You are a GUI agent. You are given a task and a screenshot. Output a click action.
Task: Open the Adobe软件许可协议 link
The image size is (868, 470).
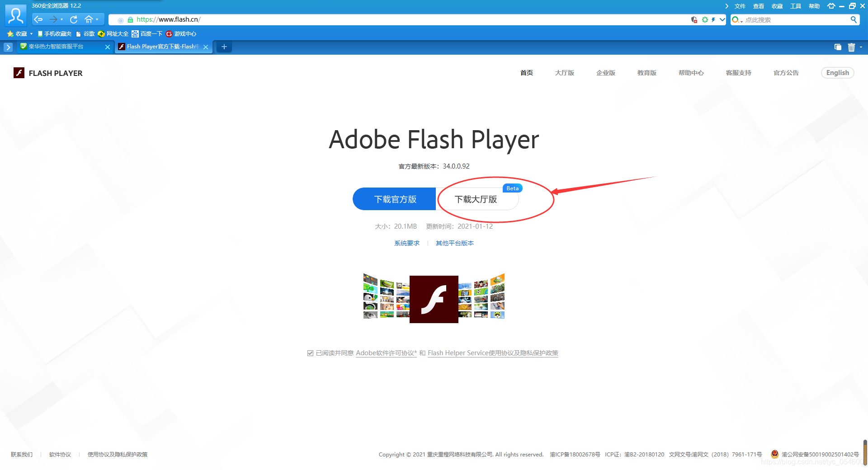[x=386, y=353]
